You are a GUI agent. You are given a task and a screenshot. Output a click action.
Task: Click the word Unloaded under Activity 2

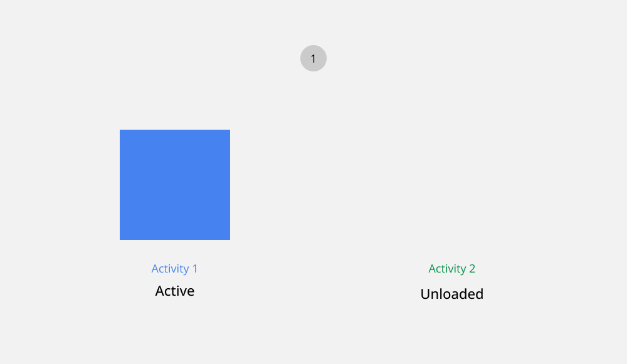[x=452, y=294]
